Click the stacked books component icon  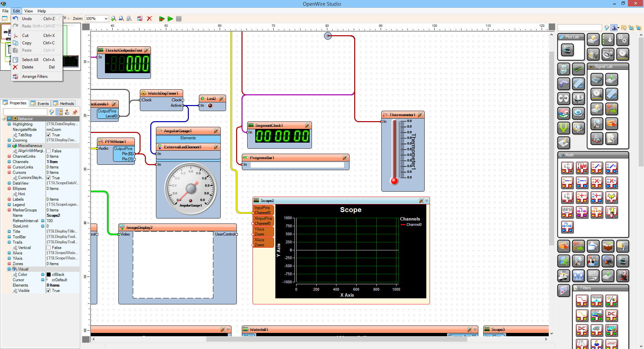(x=564, y=113)
